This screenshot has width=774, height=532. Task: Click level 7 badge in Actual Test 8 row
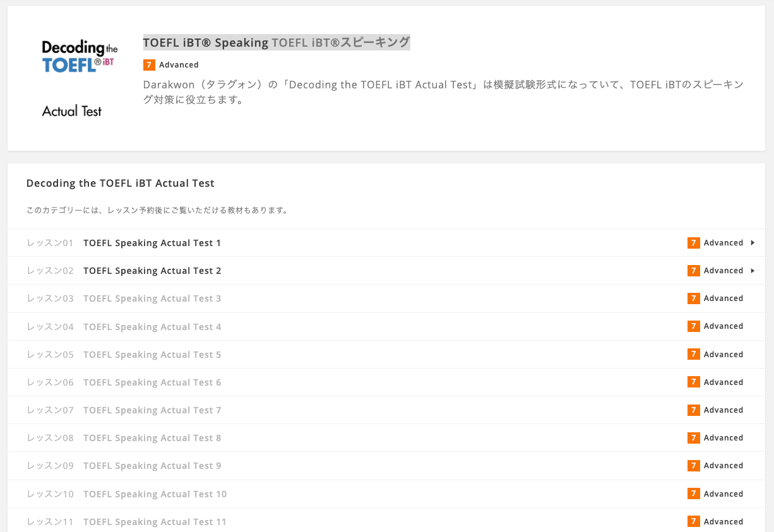694,438
